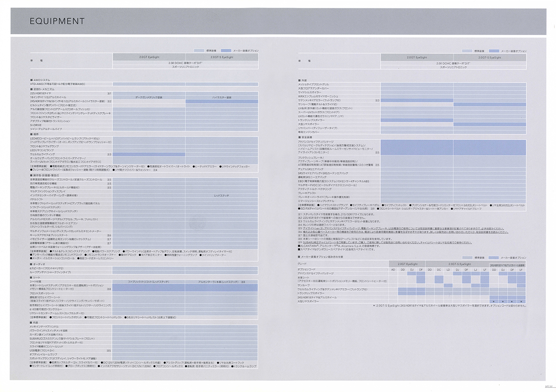Select the '安全装備' section heading
The image size is (556, 392).
point(305,137)
